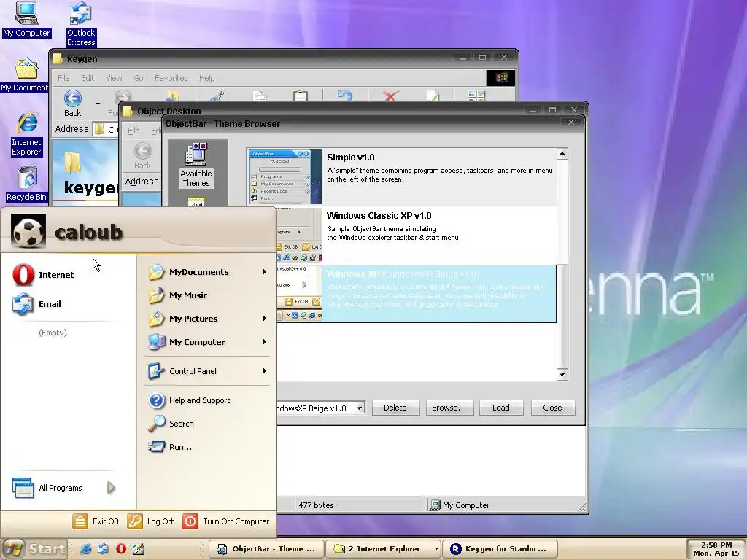Click the Close button in Theme Browser
This screenshot has height=560, width=747.
pyautogui.click(x=553, y=408)
